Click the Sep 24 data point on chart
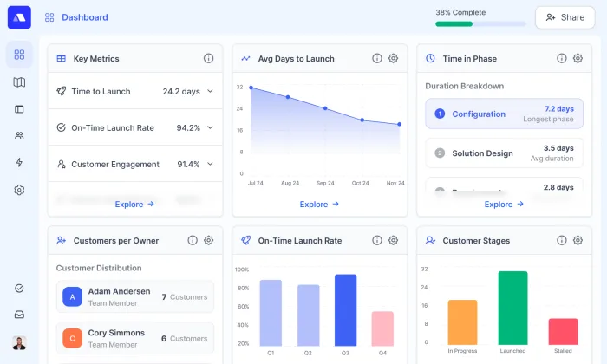The height and width of the screenshot is (364, 607). 325,108
